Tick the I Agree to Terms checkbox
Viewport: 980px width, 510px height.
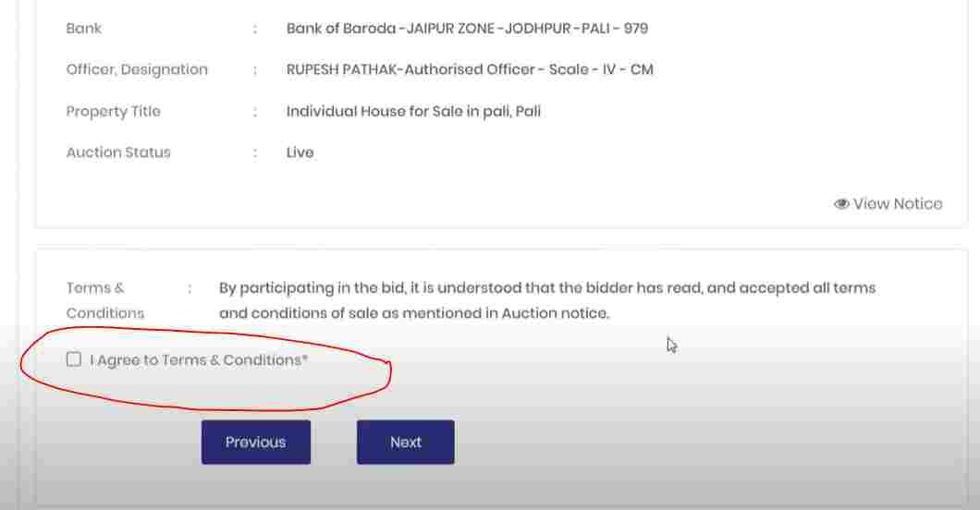(74, 359)
